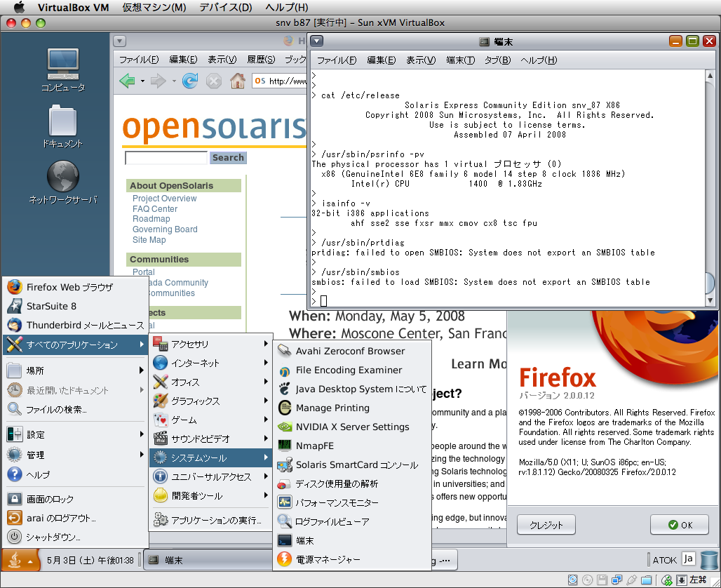Click OpenSolaris Search button
The width and height of the screenshot is (721, 588).
(x=228, y=157)
